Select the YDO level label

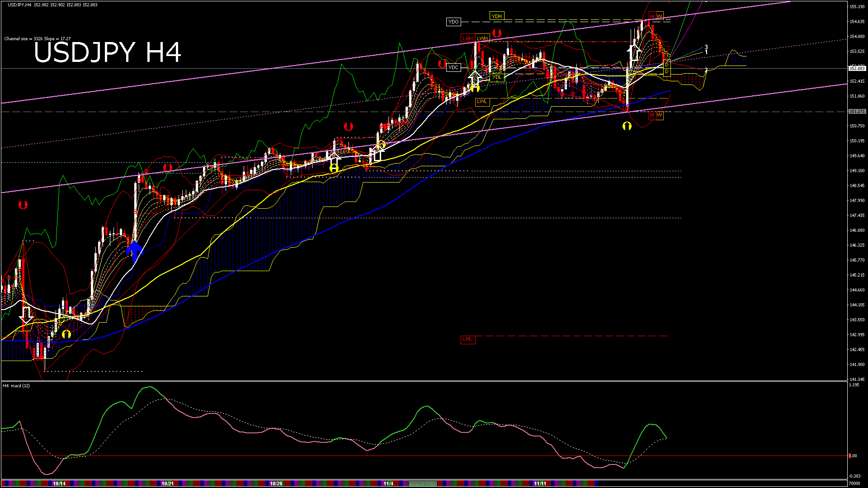tap(453, 22)
